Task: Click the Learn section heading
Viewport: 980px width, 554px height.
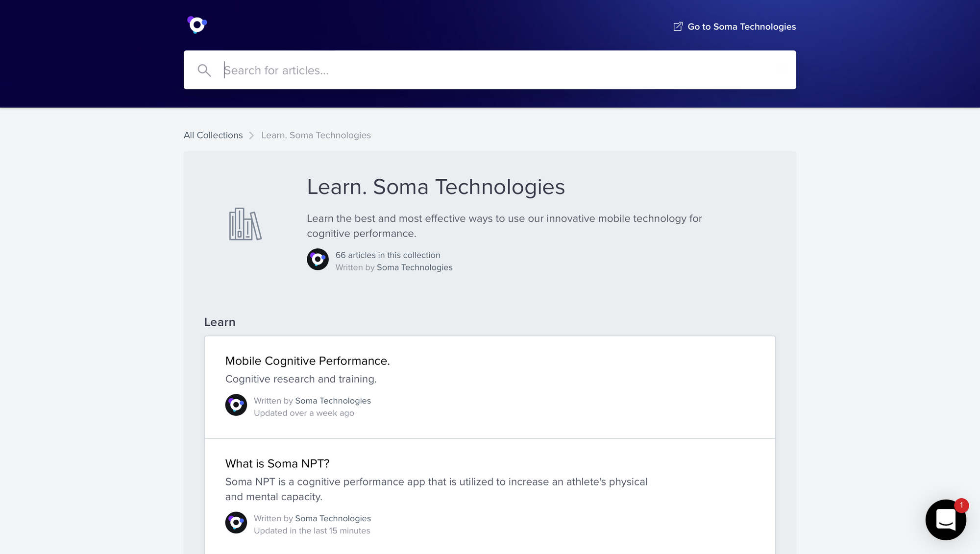Action: (x=220, y=322)
